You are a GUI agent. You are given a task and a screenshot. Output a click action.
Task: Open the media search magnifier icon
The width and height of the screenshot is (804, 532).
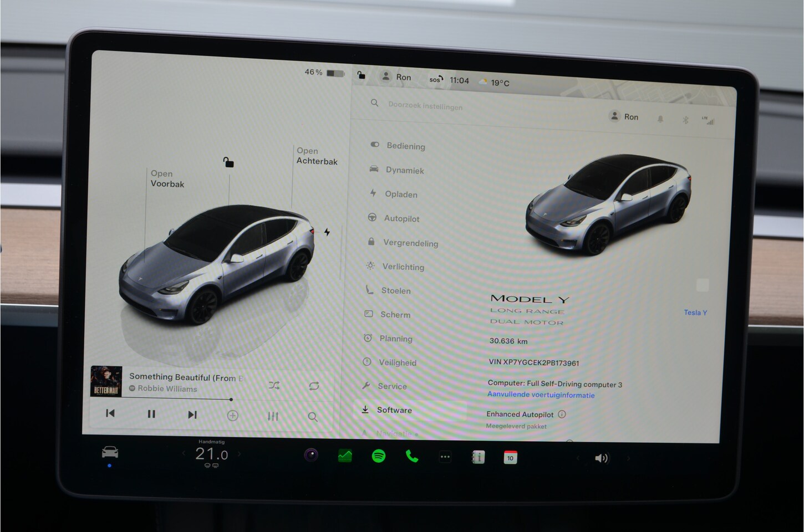pos(313,417)
